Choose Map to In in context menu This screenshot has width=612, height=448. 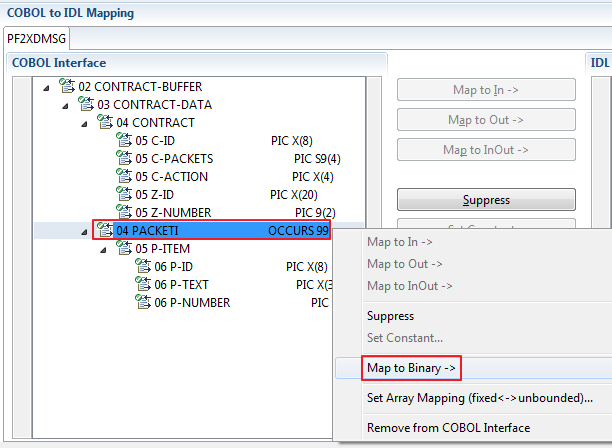click(399, 242)
